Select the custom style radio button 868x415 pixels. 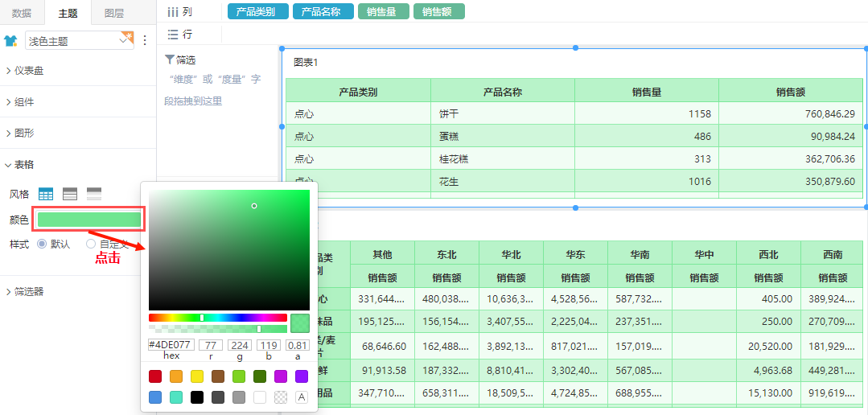click(x=91, y=244)
